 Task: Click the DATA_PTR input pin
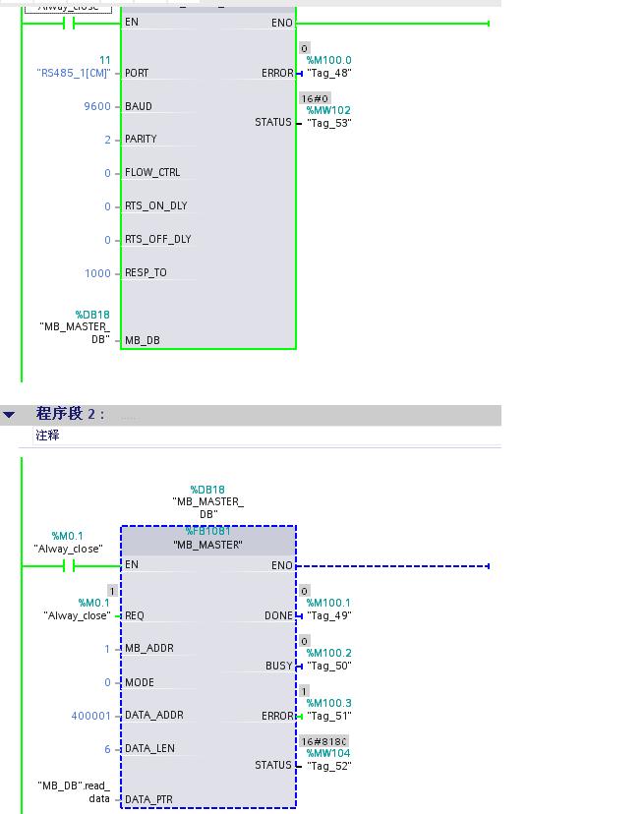coord(148,799)
